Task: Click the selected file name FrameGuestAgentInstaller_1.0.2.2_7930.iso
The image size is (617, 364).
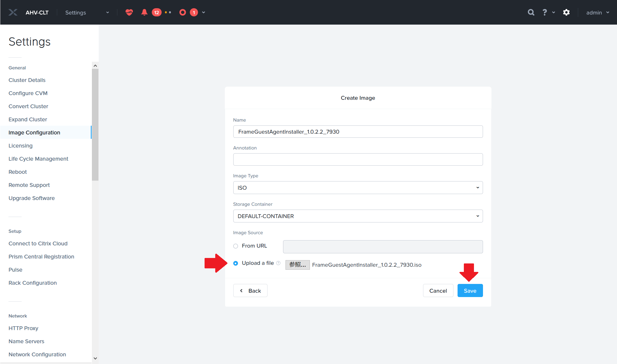Action: 367,265
